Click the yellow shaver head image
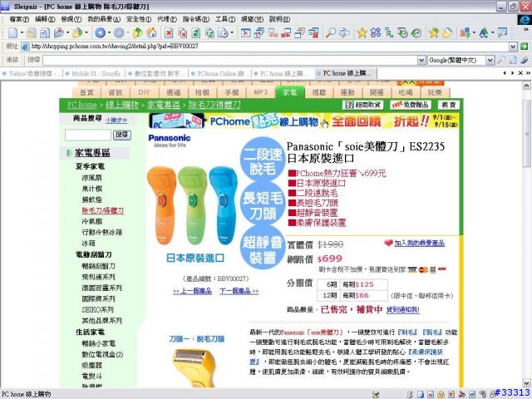Image resolution: width=532 pixels, height=399 pixels. point(195,367)
